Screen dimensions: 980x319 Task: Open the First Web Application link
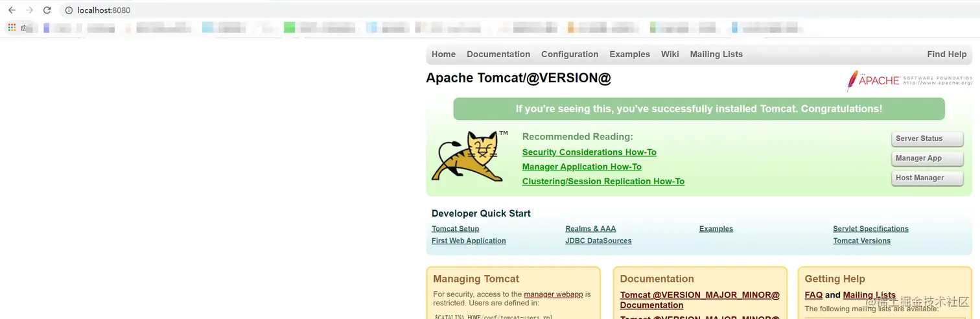click(x=469, y=241)
